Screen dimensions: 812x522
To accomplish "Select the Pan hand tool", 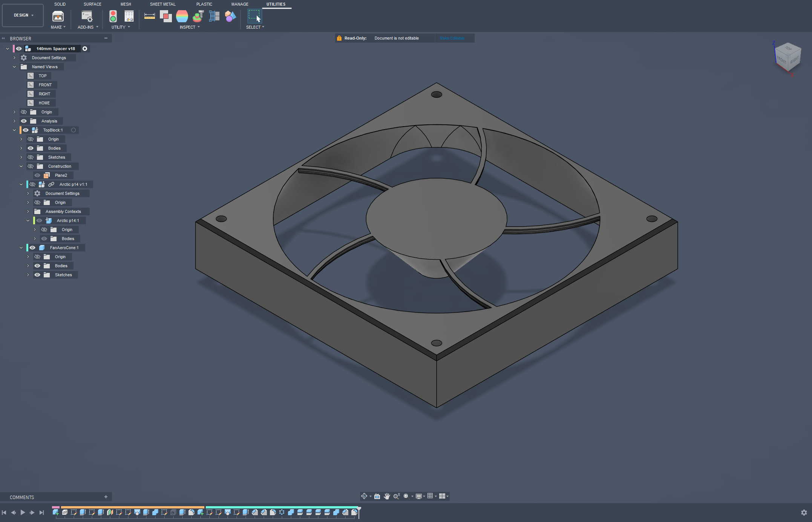I will (387, 496).
